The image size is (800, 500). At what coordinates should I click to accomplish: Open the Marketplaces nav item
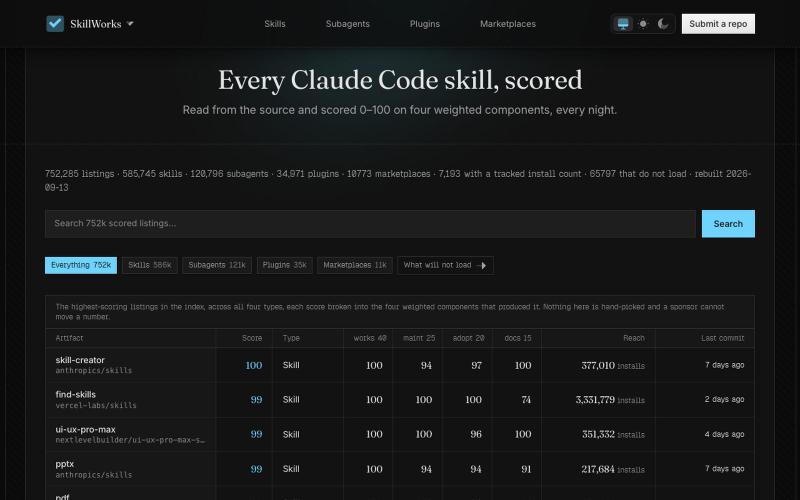click(508, 23)
